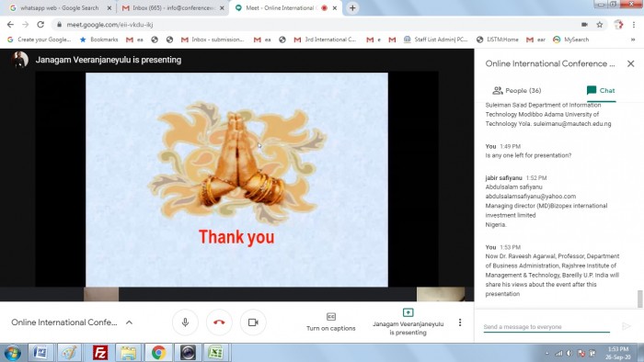
Task: Mute the microphone in Meet
Action: pyautogui.click(x=185, y=322)
